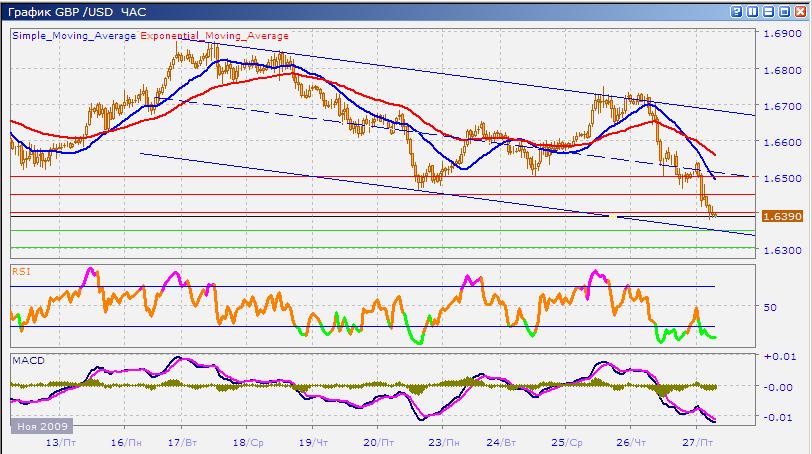Viewport: 812px width, 454px height.
Task: Click the 17/Вт date on time axis
Action: tap(180, 440)
